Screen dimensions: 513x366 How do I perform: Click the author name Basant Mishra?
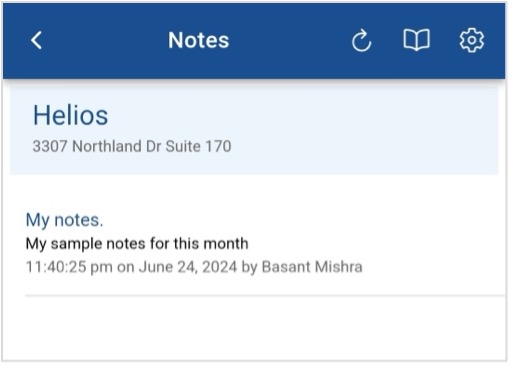(x=312, y=267)
